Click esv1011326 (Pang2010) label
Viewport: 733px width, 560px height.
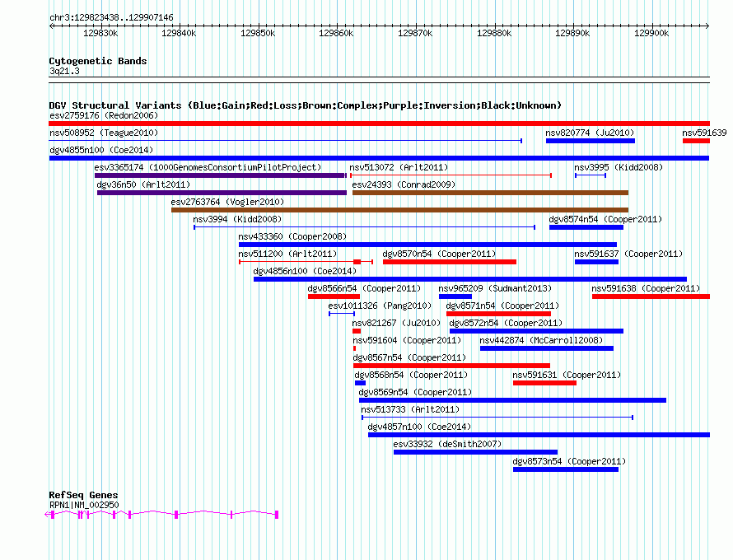pyautogui.click(x=380, y=306)
